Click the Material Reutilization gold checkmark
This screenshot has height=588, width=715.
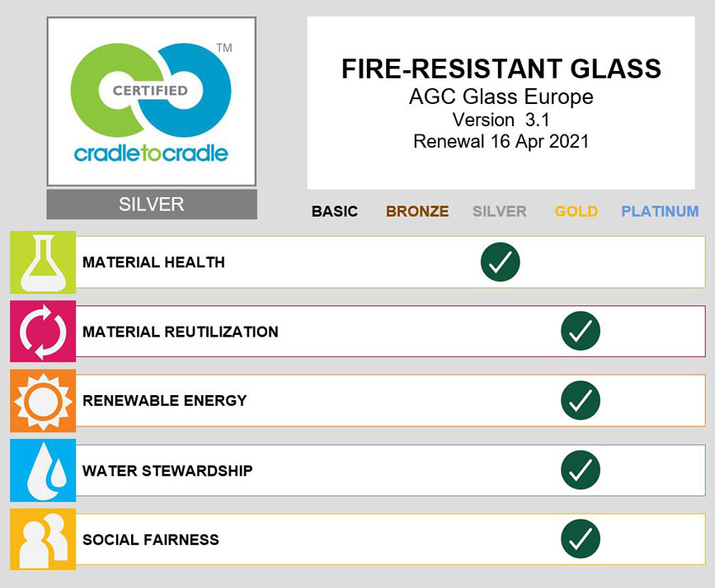[x=580, y=332]
